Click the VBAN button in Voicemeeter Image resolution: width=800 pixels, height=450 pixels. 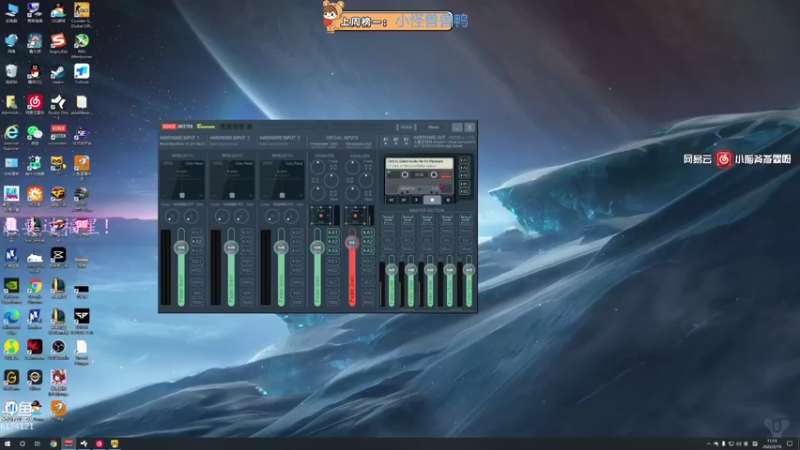[406, 127]
